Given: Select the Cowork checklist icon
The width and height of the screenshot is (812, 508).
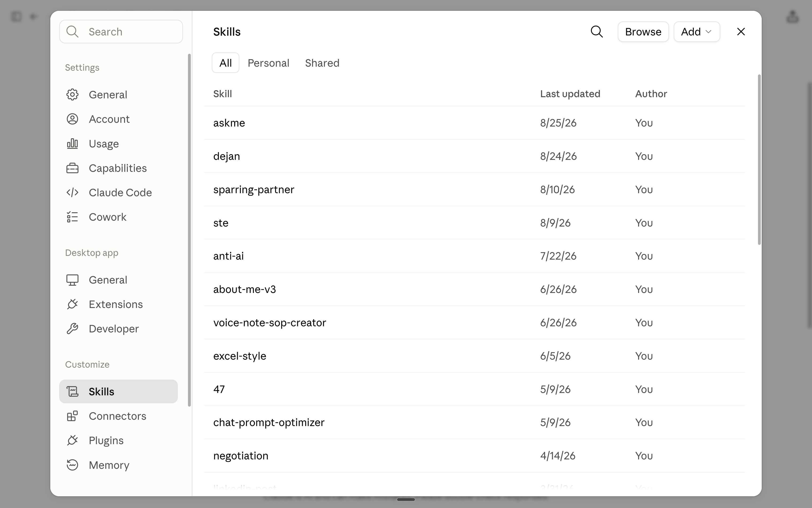Looking at the screenshot, I should point(72,217).
